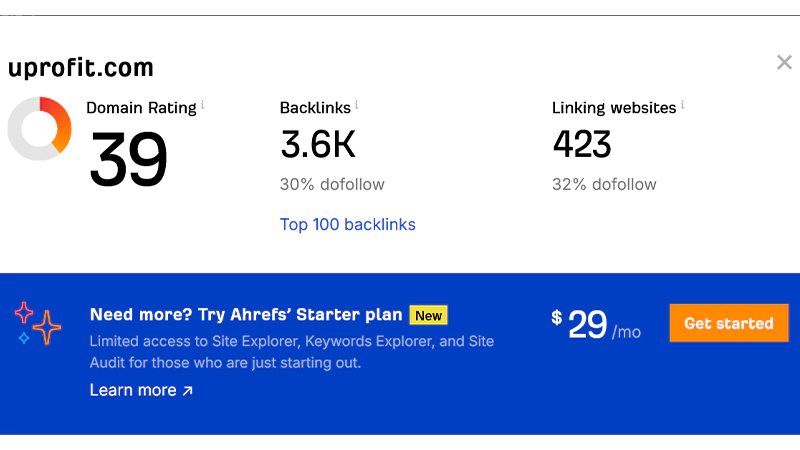Click the Domain Rating donut chart
The image size is (800, 450).
(x=39, y=128)
